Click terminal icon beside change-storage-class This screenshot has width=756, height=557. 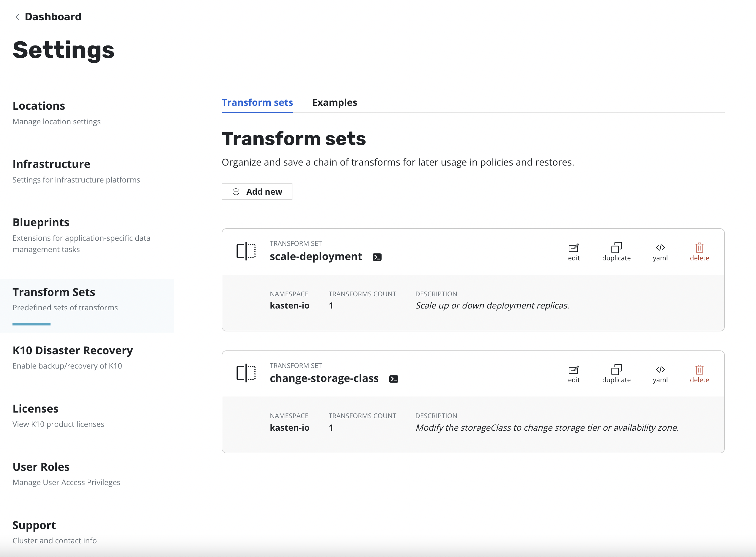pyautogui.click(x=393, y=379)
